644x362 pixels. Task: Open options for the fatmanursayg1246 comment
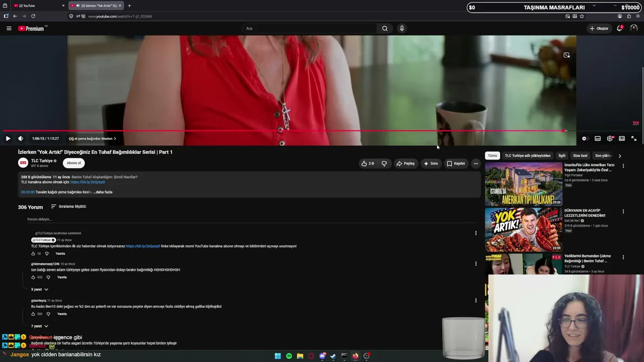475,263
